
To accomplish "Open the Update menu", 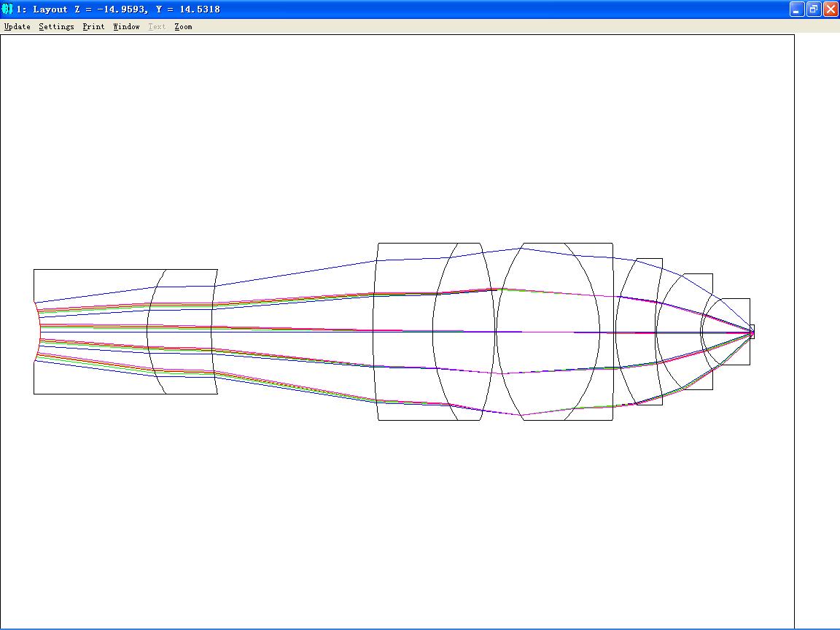I will (x=17, y=26).
